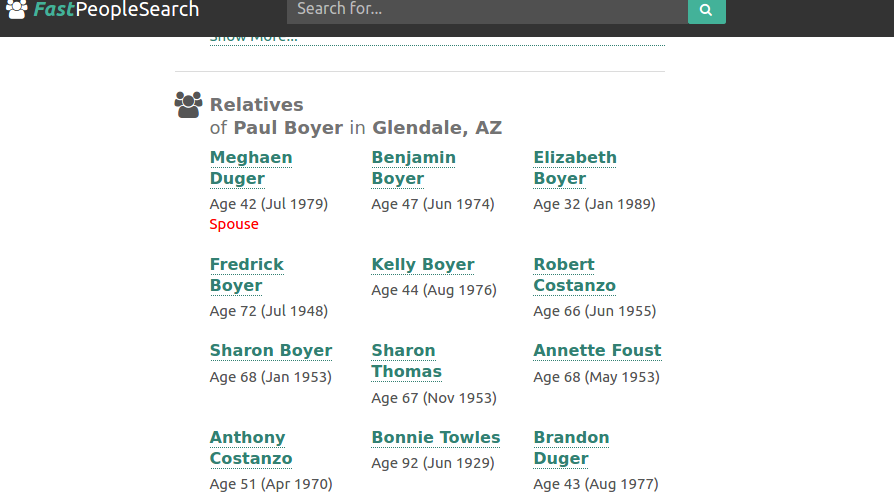Image resolution: width=894 pixels, height=502 pixels.
Task: Click 'Age 43 (Aug 1977)' text
Action: point(596,484)
